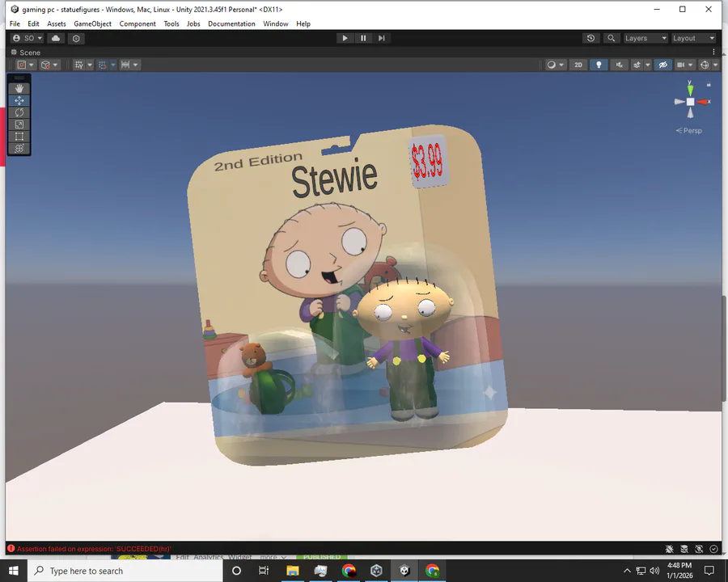728x582 pixels.
Task: Click the Assertion failed error message
Action: pos(93,549)
